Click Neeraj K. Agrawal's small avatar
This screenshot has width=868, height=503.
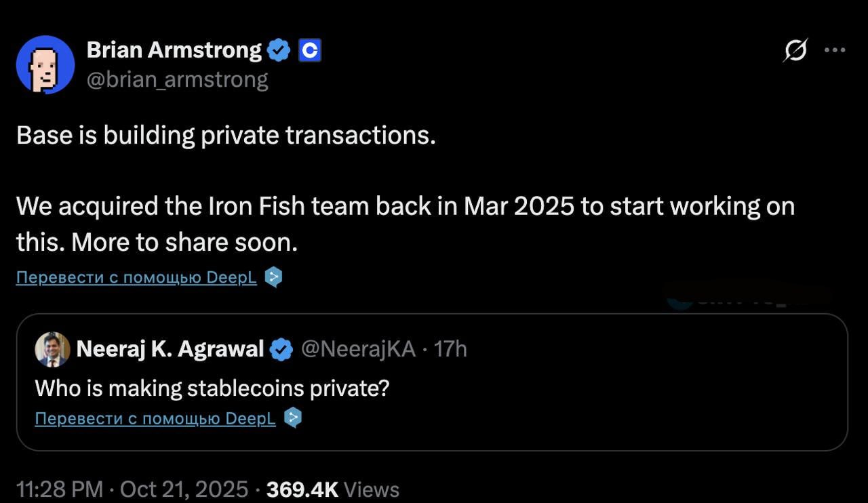point(52,349)
